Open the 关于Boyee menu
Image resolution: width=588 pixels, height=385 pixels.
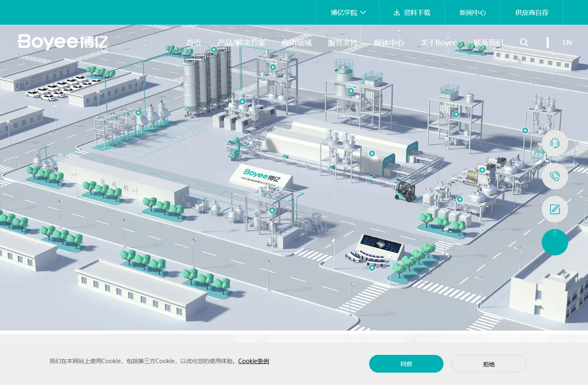tap(439, 43)
